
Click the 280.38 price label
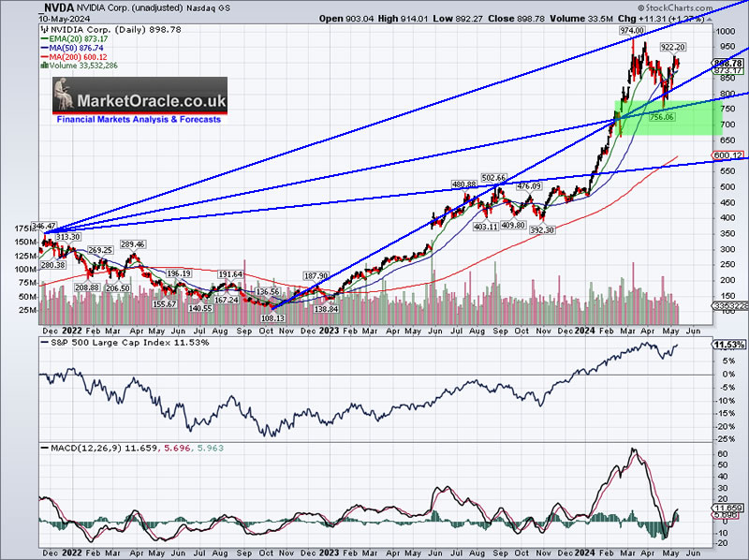pyautogui.click(x=52, y=265)
